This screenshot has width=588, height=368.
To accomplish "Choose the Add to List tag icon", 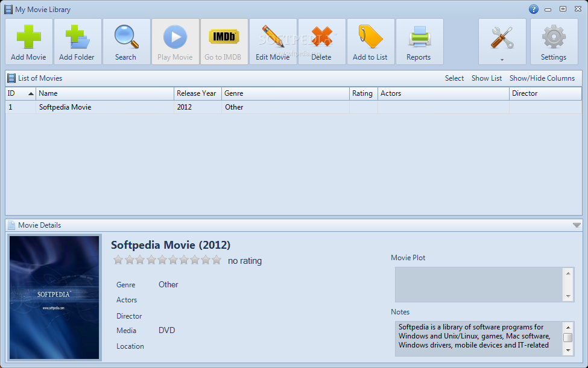I will click(370, 37).
